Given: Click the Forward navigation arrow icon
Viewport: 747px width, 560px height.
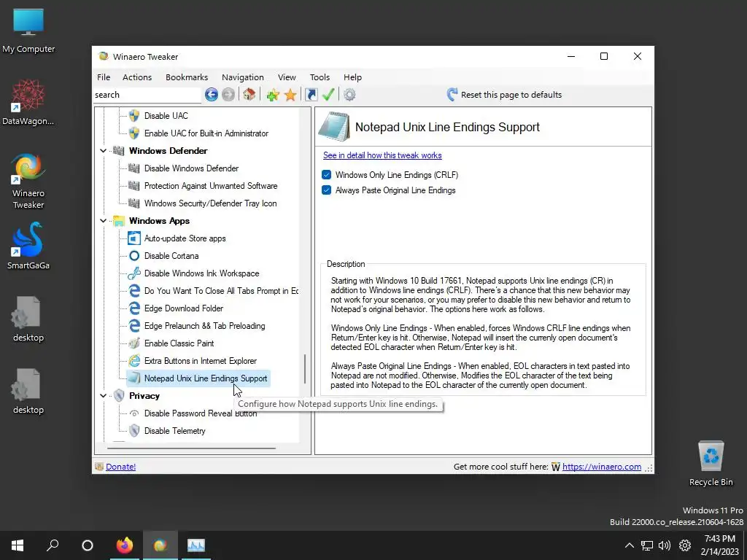Looking at the screenshot, I should click(228, 95).
